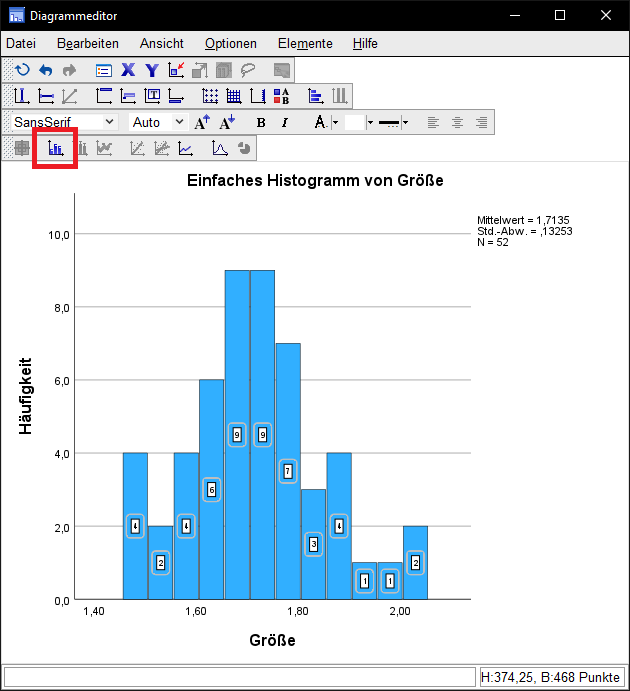
Task: Decrease the font size with A-down icon
Action: [x=227, y=122]
